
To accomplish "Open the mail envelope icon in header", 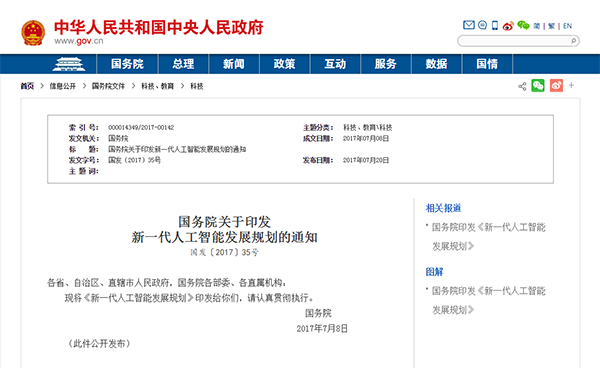I will [469, 25].
